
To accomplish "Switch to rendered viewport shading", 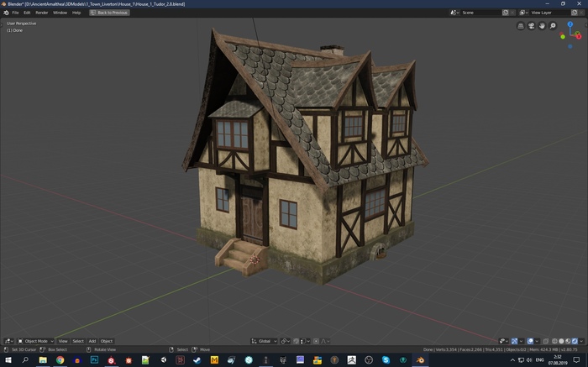I will pyautogui.click(x=576, y=341).
